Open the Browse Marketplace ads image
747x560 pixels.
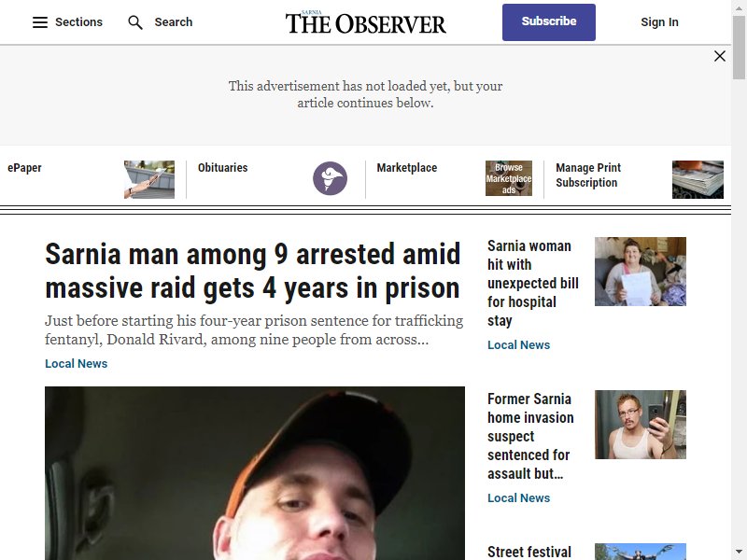[x=509, y=178]
